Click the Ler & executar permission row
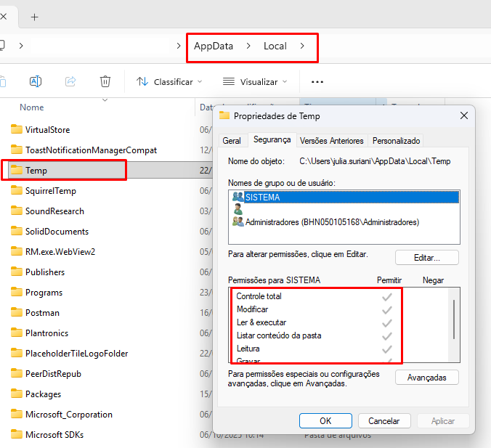The width and height of the screenshot is (491, 448). [315, 322]
